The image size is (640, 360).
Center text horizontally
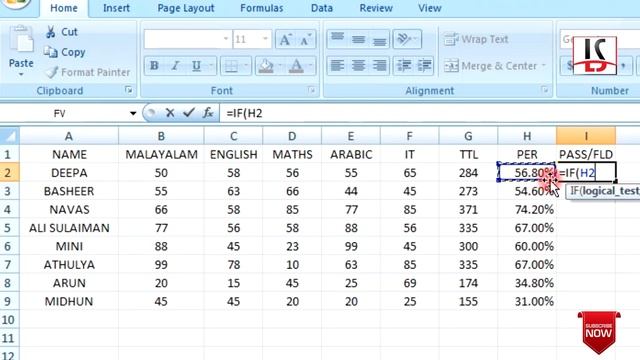[358, 65]
